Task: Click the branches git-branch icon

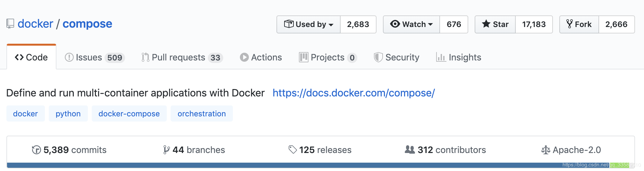Action: point(166,150)
